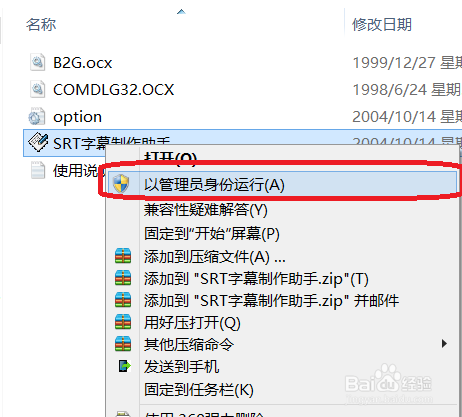Click the option settings file icon
Screen dimensions: 462x417
click(36, 116)
